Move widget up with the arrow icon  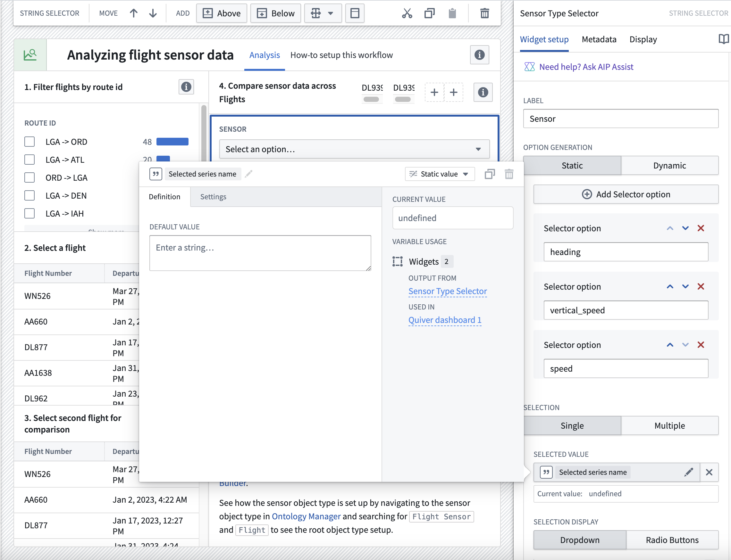click(x=133, y=13)
